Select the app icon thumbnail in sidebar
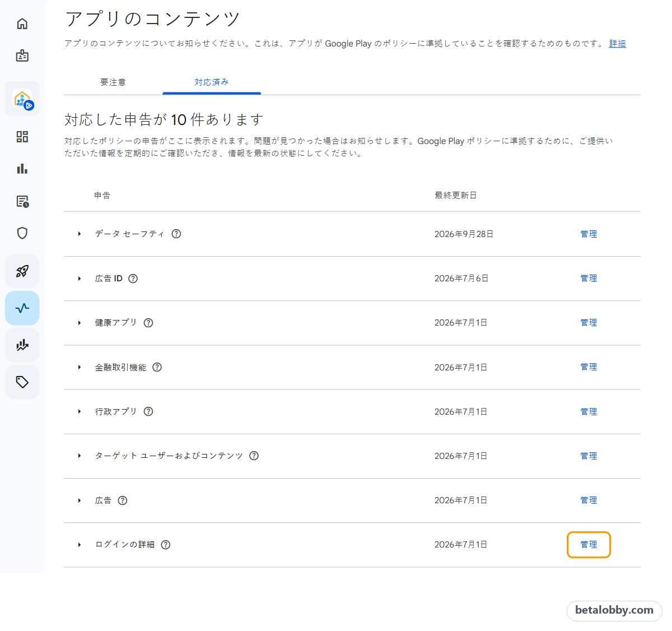Viewport: 672px width, 631px height. tap(22, 99)
